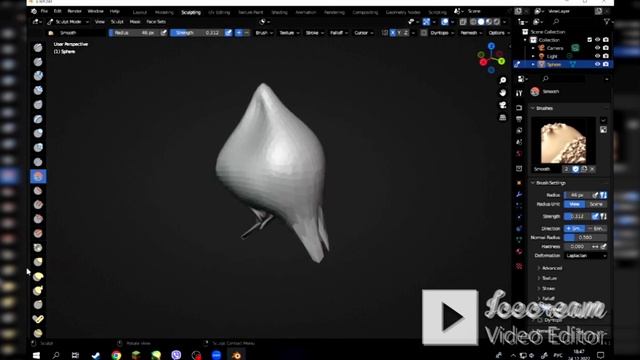Image resolution: width=640 pixels, height=360 pixels.
Task: Select the Clay Strips brush
Action: coord(38,90)
